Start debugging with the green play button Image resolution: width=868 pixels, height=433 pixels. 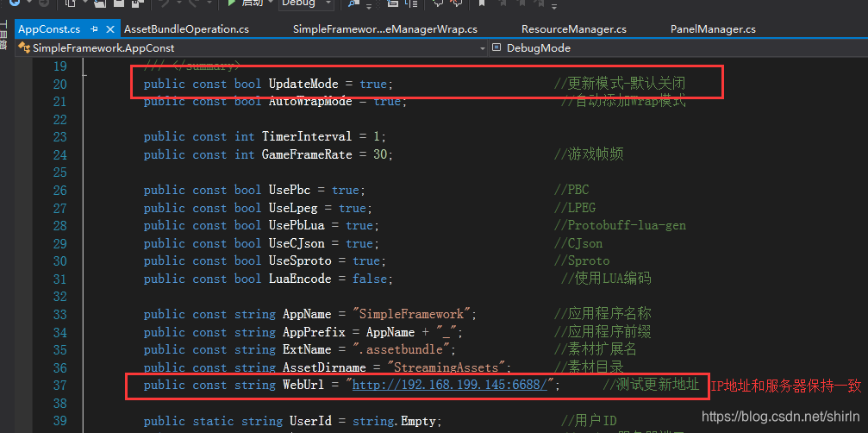pos(233,3)
